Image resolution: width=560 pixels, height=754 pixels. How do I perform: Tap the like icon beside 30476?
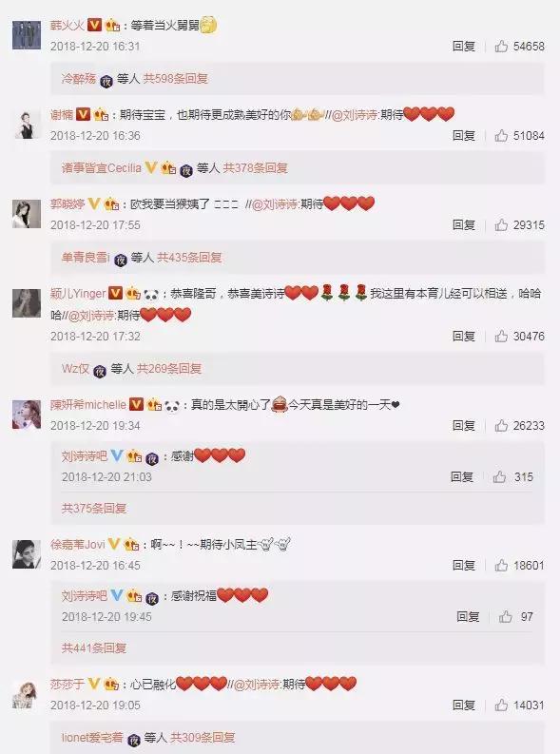pyautogui.click(x=501, y=337)
